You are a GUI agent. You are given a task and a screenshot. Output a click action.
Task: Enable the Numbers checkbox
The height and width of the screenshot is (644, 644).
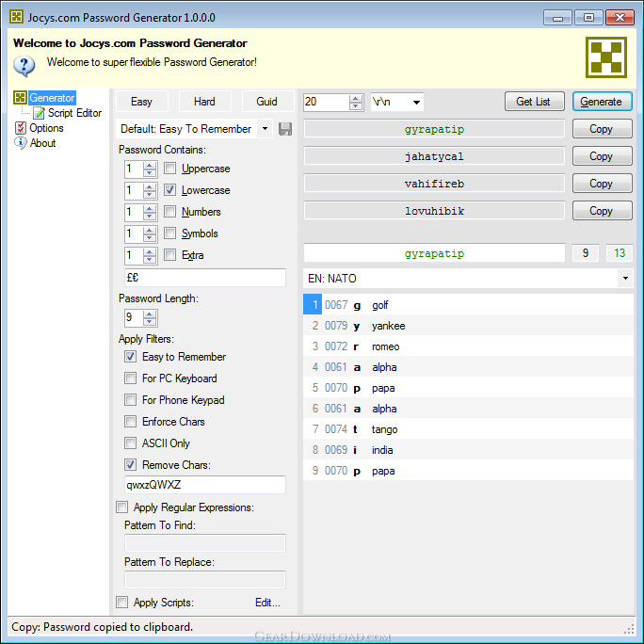(170, 212)
